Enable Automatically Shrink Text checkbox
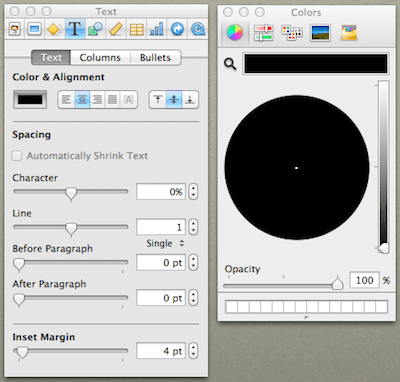 17,156
